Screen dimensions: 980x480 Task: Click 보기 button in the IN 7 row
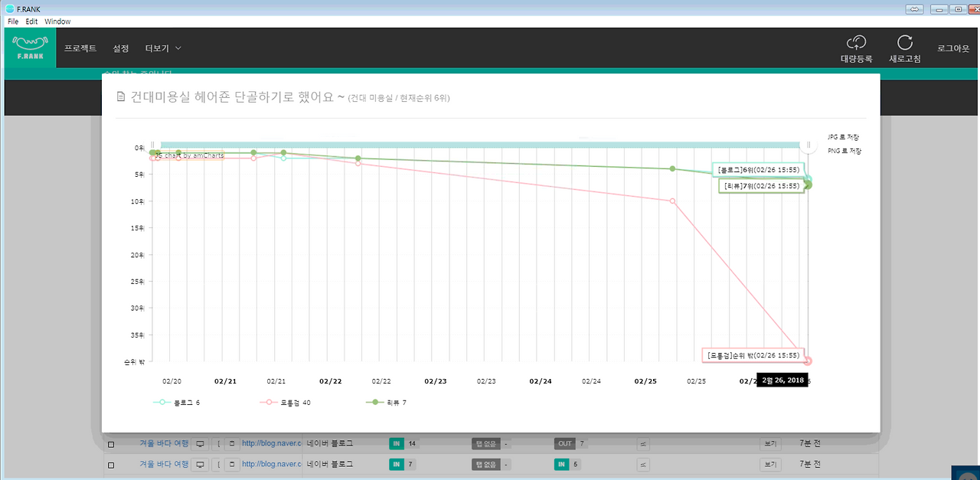[769, 464]
